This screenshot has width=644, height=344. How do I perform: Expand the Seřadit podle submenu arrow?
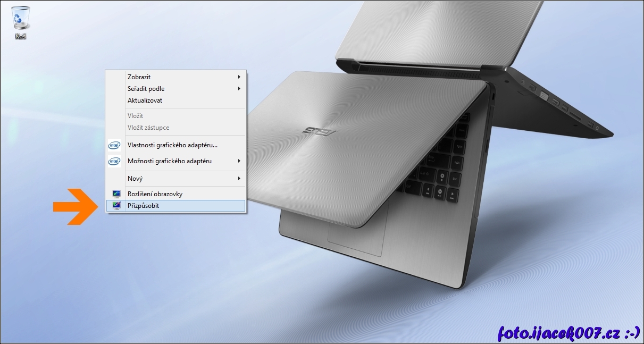(239, 89)
